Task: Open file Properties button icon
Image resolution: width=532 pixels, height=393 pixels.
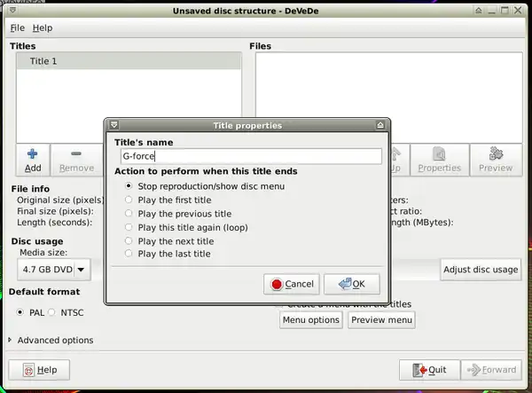Action: click(x=439, y=154)
